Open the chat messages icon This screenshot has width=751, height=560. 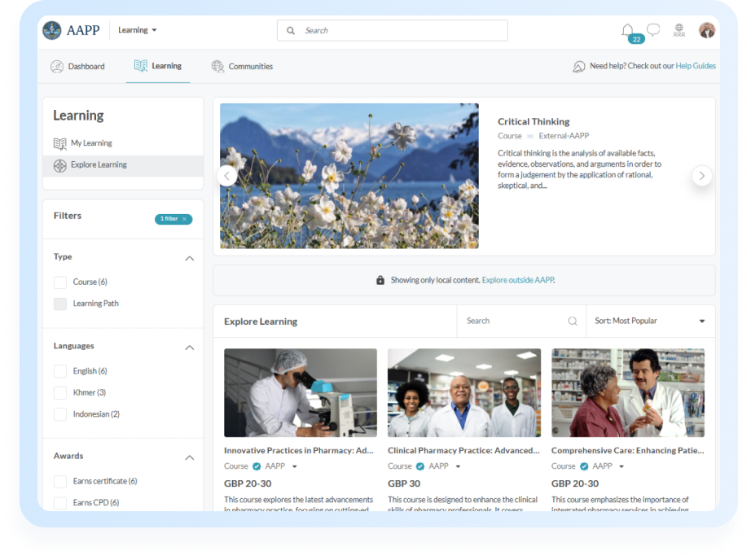tap(653, 30)
